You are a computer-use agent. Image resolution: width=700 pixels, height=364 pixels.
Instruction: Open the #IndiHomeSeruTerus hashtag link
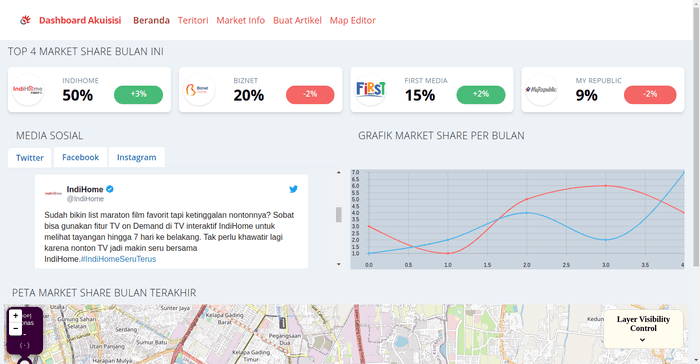click(x=118, y=259)
